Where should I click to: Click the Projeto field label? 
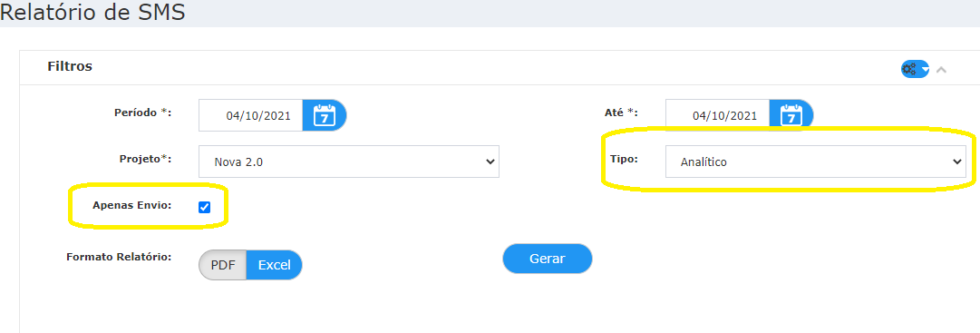(145, 159)
